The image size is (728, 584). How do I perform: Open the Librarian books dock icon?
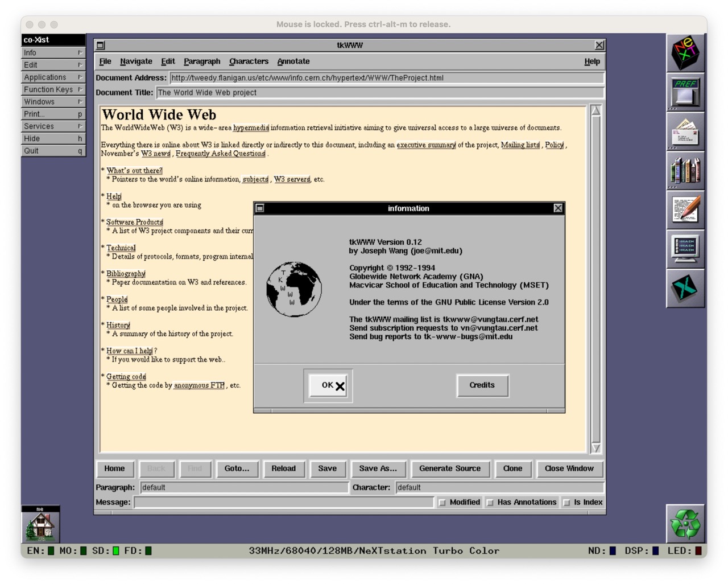coord(686,171)
